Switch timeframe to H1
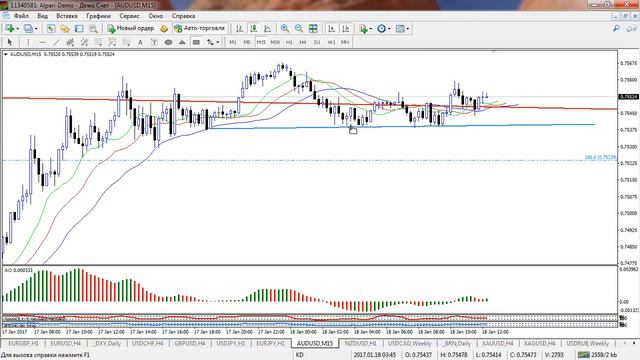This screenshot has width=640, height=360. pos(289,42)
